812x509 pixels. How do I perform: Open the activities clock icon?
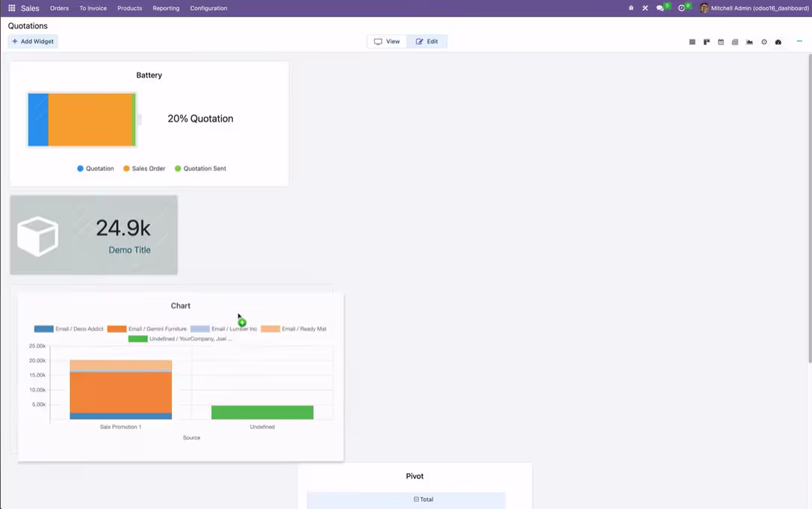pyautogui.click(x=681, y=8)
